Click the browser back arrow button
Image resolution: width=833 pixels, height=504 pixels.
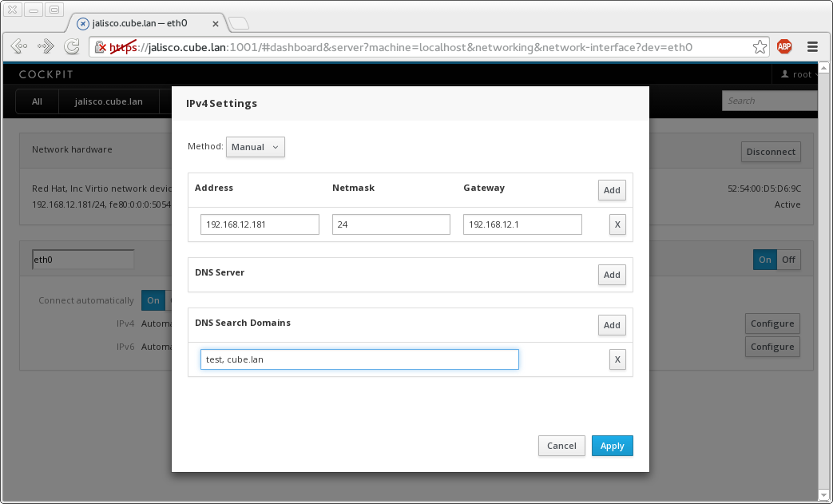pyautogui.click(x=20, y=47)
